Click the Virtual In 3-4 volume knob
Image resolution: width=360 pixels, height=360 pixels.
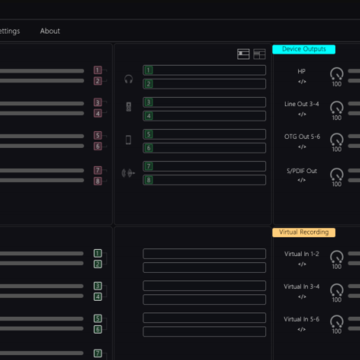tap(337, 290)
